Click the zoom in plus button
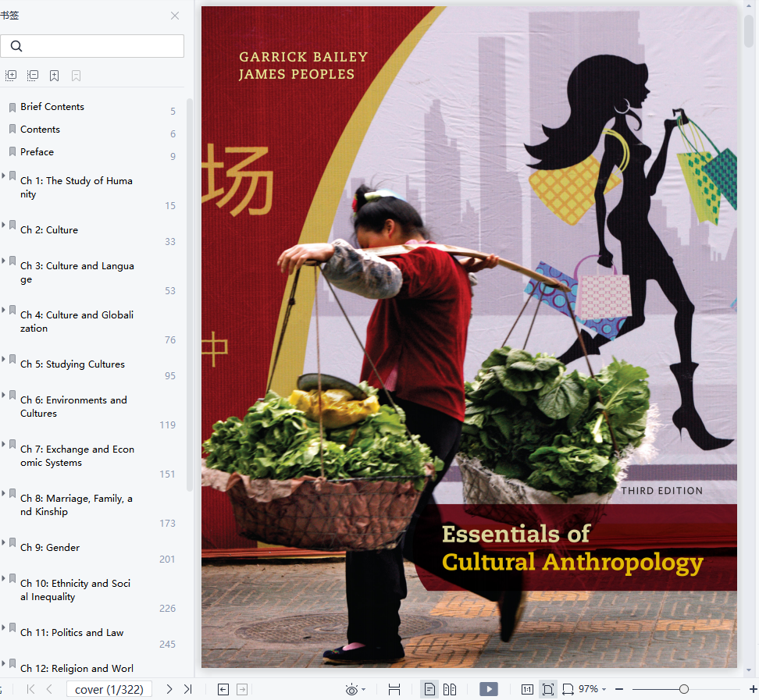Viewport: 759px width, 700px height. coord(753,689)
